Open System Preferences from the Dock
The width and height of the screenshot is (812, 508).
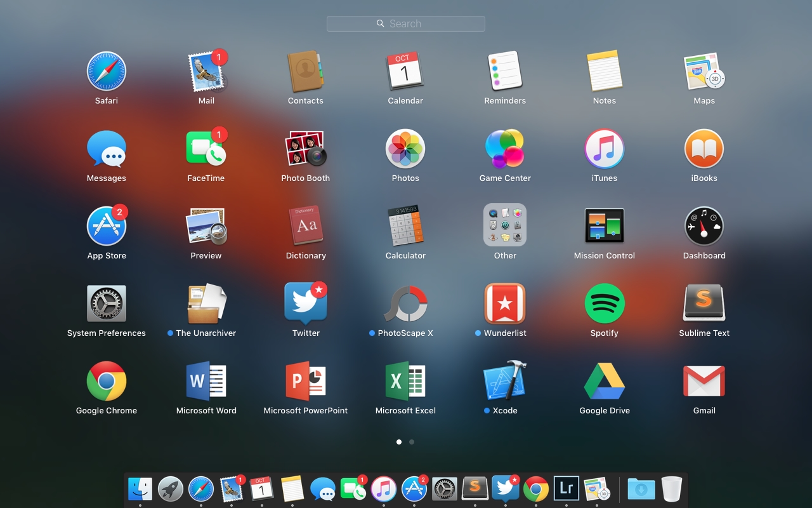445,490
